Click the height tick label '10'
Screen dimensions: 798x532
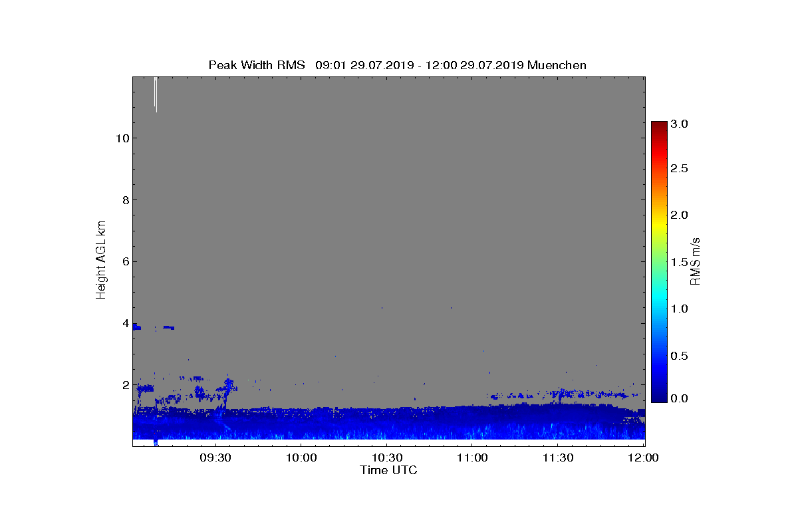click(122, 138)
